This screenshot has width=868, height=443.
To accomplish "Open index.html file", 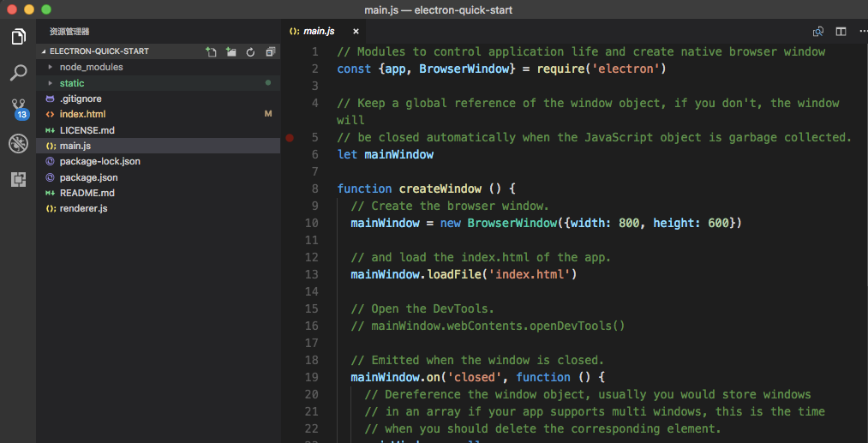I will [x=159, y=114].
